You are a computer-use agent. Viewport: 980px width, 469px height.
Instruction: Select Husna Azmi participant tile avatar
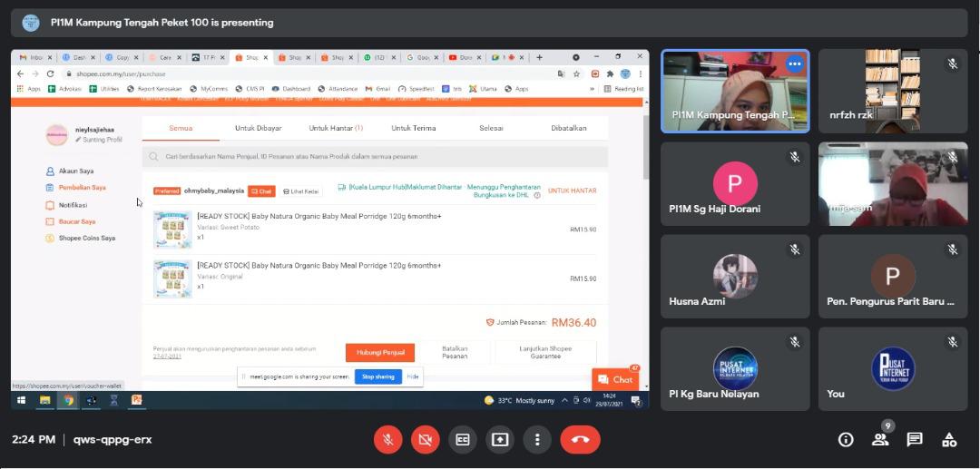pos(735,276)
